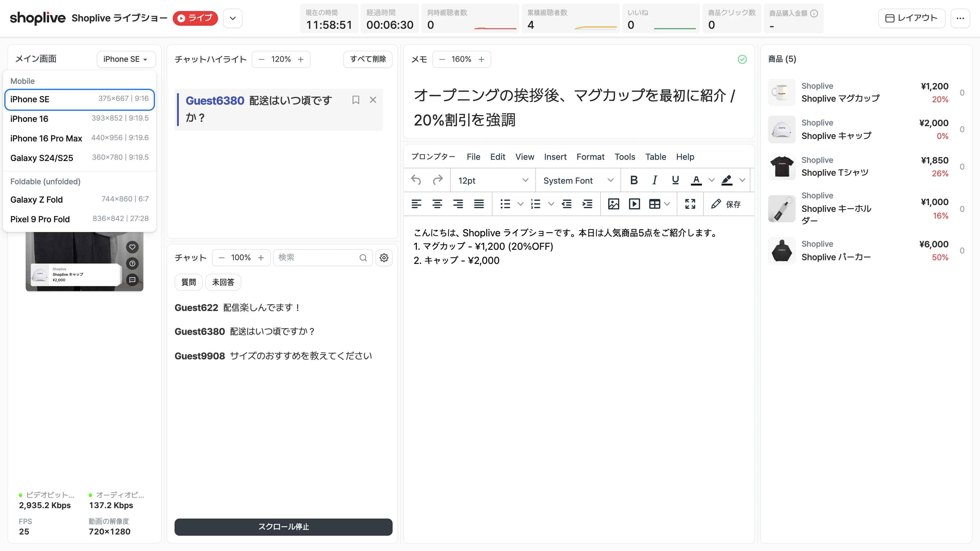Center-align prompter text
980x551 pixels.
(x=437, y=204)
